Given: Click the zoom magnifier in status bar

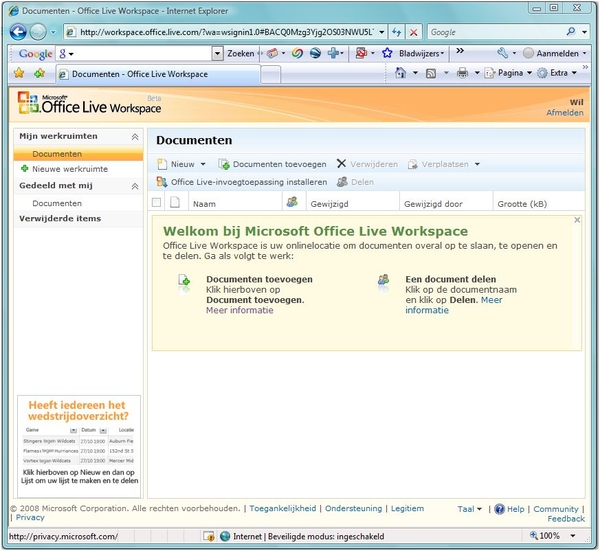Looking at the screenshot, I should pos(534,535).
